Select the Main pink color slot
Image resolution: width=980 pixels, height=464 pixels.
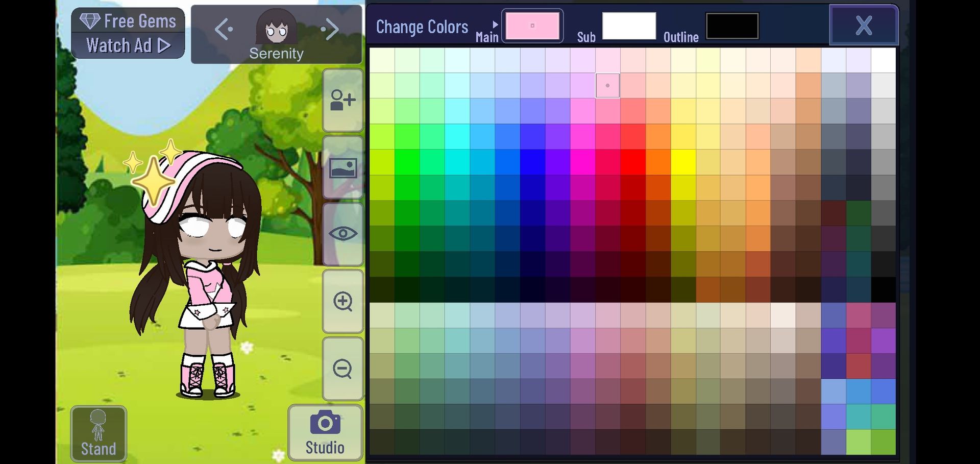pos(532,26)
